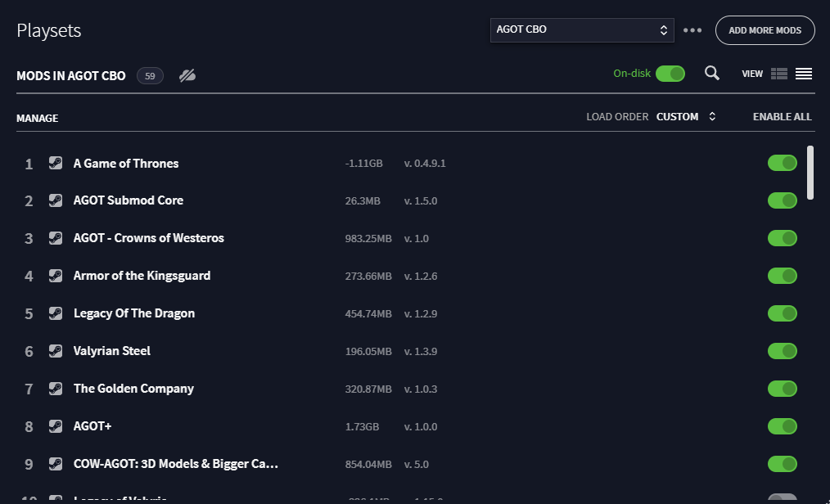Click the mod list scrollbar thumb
This screenshot has height=504, width=830.
click(810, 173)
